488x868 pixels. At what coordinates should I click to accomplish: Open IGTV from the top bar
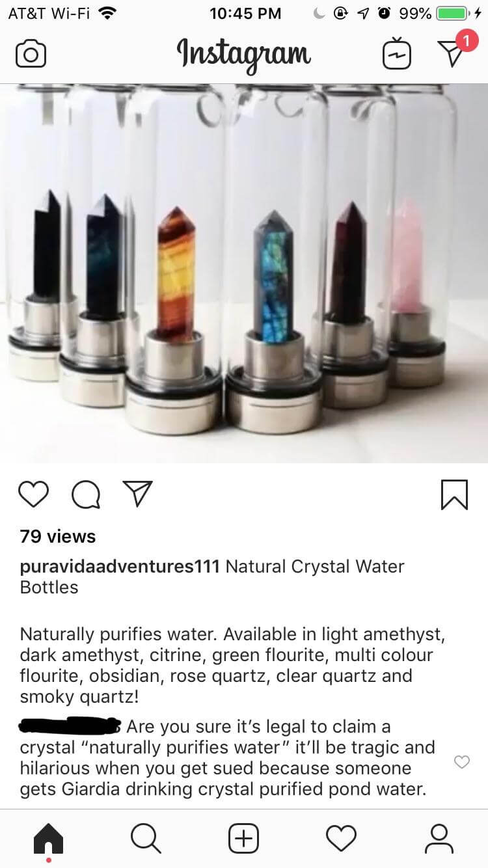397,54
